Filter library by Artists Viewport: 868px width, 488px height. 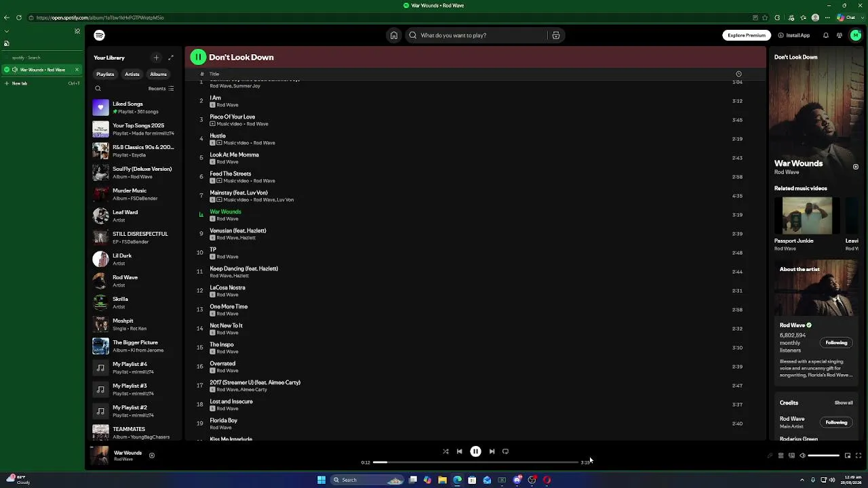[x=132, y=74]
